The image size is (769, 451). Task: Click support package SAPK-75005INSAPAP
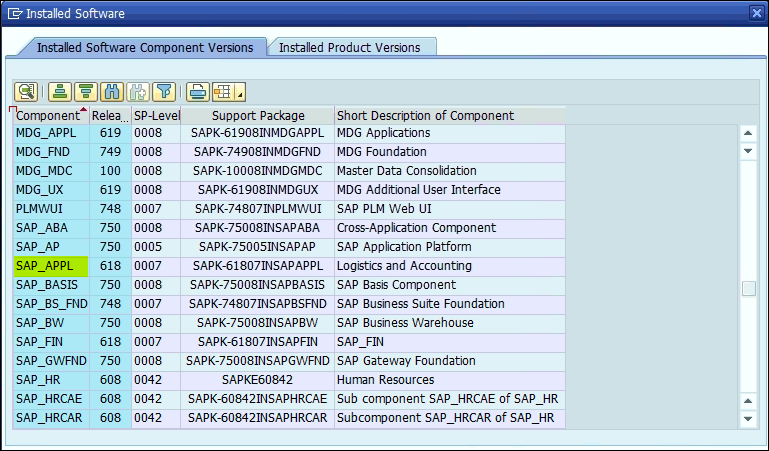(258, 247)
